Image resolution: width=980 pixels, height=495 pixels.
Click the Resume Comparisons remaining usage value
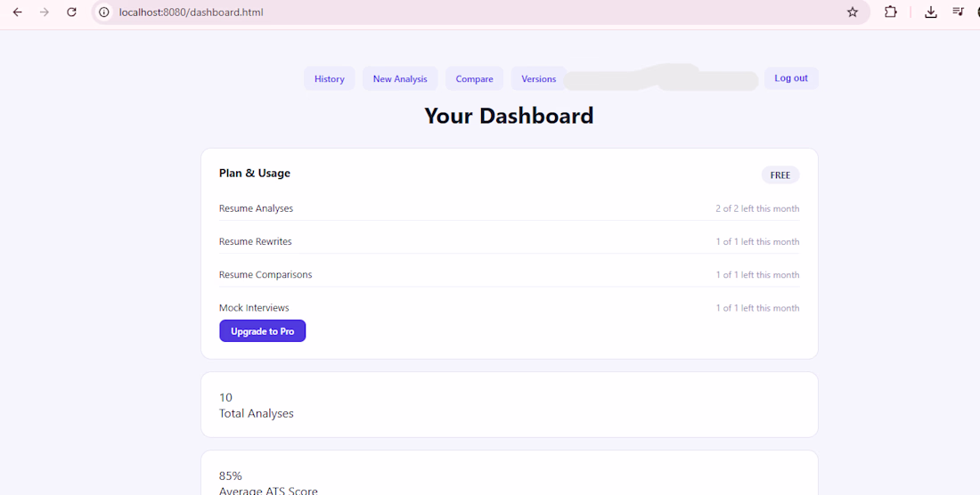[757, 274]
